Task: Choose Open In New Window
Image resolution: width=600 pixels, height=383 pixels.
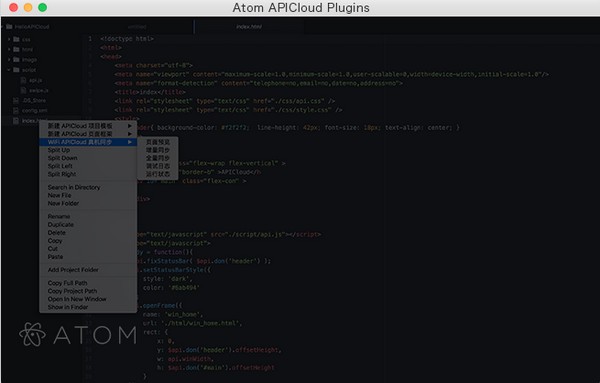Action: click(x=88, y=299)
